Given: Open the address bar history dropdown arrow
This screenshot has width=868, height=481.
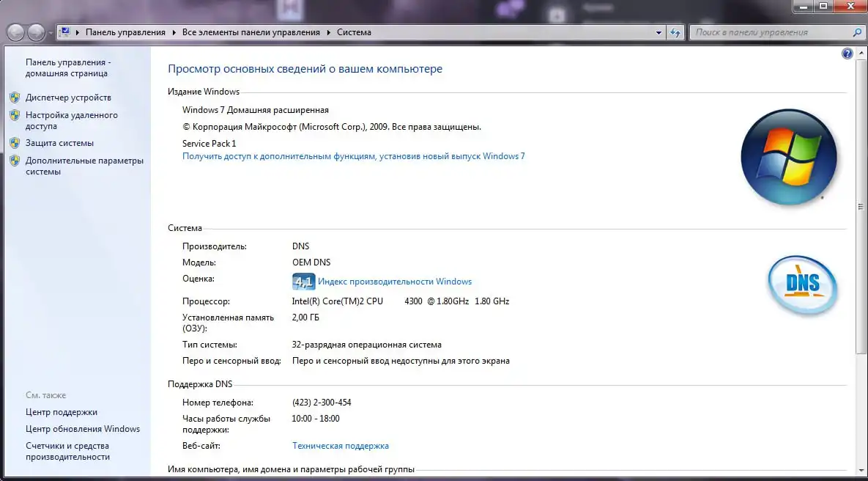Looking at the screenshot, I should pyautogui.click(x=659, y=33).
